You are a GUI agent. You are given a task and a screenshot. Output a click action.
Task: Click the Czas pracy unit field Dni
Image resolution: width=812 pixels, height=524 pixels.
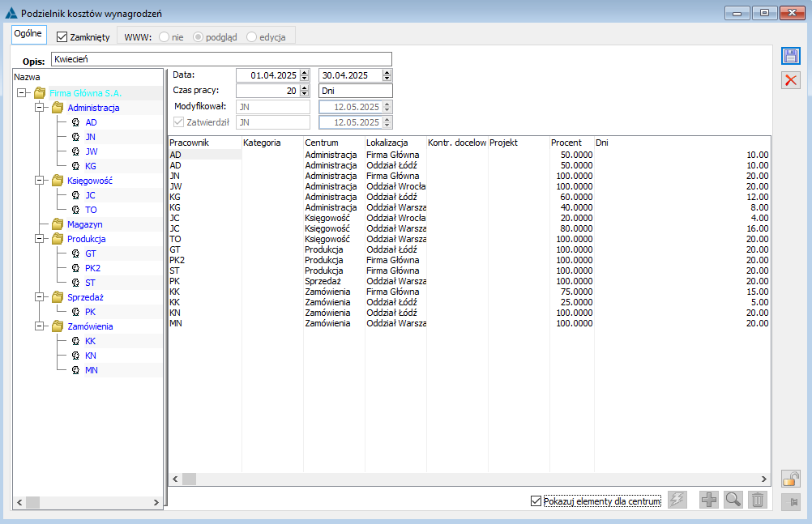(356, 91)
